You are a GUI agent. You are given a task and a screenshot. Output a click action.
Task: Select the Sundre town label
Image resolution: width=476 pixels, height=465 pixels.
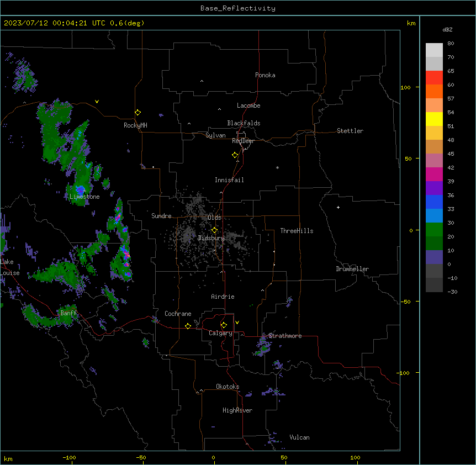[x=161, y=216]
